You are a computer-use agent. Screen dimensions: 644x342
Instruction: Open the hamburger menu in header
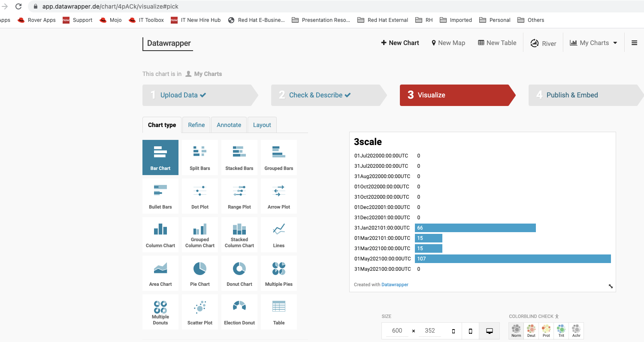pos(634,43)
